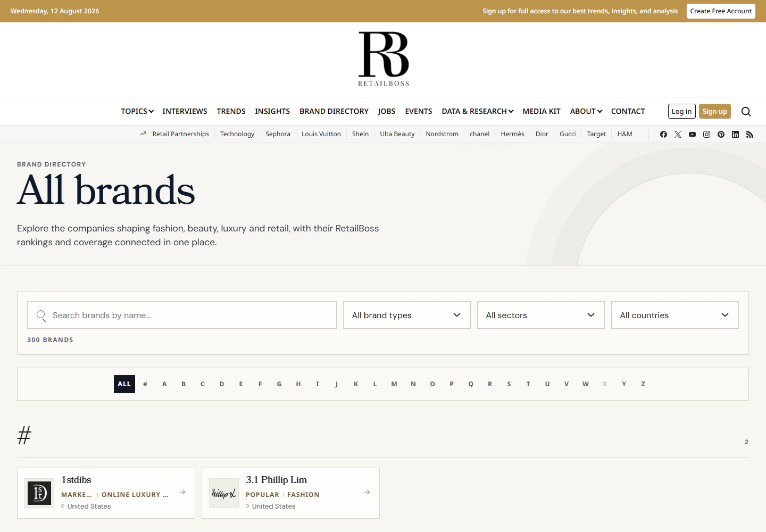Filter brands by letter G
The height and width of the screenshot is (532, 766).
pyautogui.click(x=279, y=384)
